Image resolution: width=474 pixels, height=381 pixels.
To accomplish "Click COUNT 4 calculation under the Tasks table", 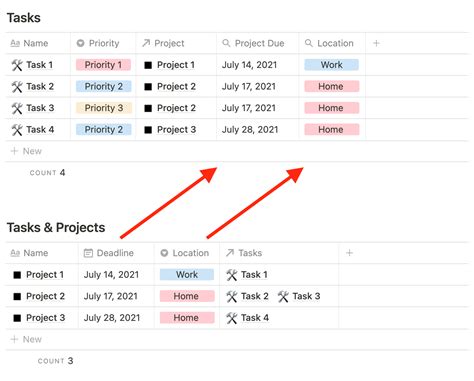I will tap(47, 173).
